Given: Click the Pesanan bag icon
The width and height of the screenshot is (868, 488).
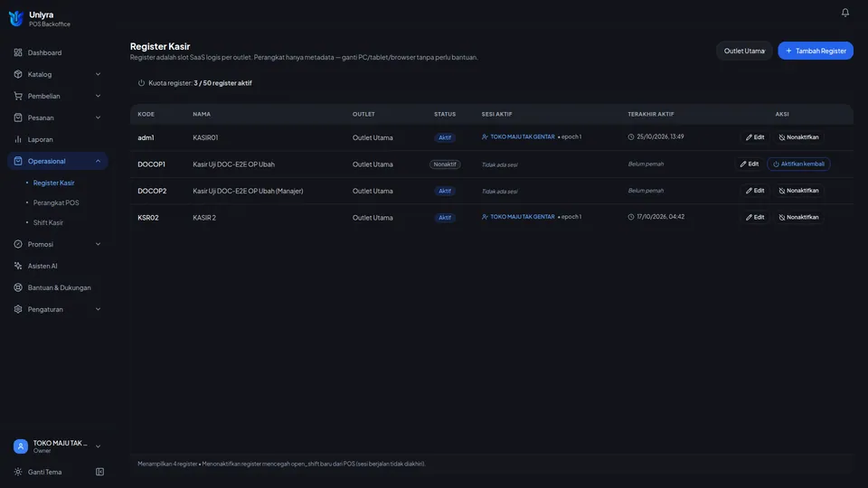Looking at the screenshot, I should coord(18,117).
